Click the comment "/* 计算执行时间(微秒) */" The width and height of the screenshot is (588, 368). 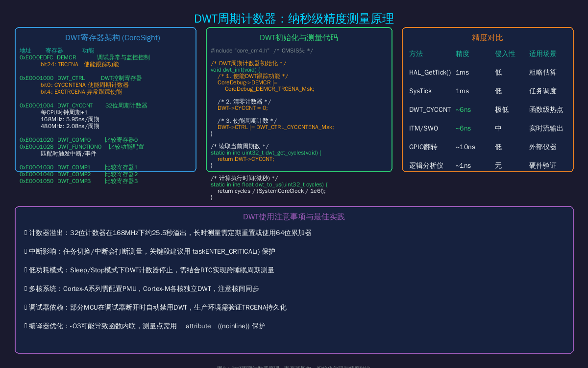tap(245, 178)
